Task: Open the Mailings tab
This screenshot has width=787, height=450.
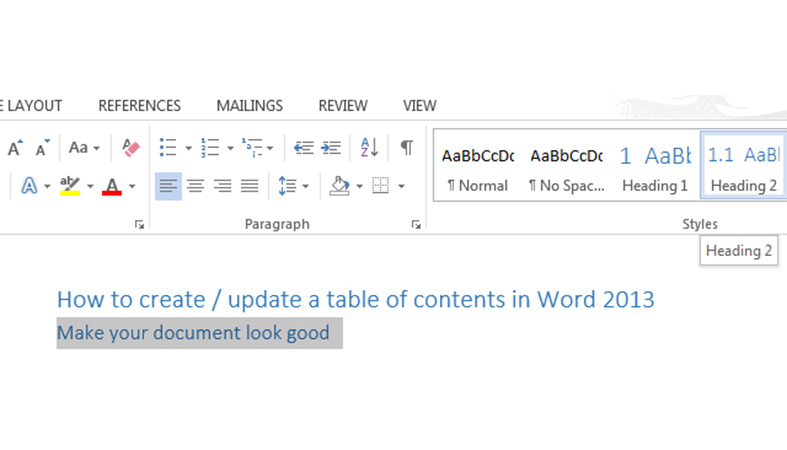Action: tap(249, 106)
